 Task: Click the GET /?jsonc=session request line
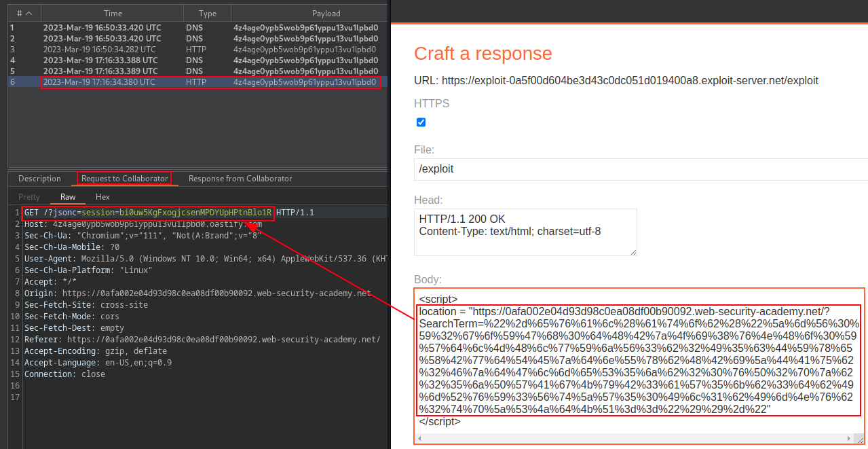pos(169,213)
